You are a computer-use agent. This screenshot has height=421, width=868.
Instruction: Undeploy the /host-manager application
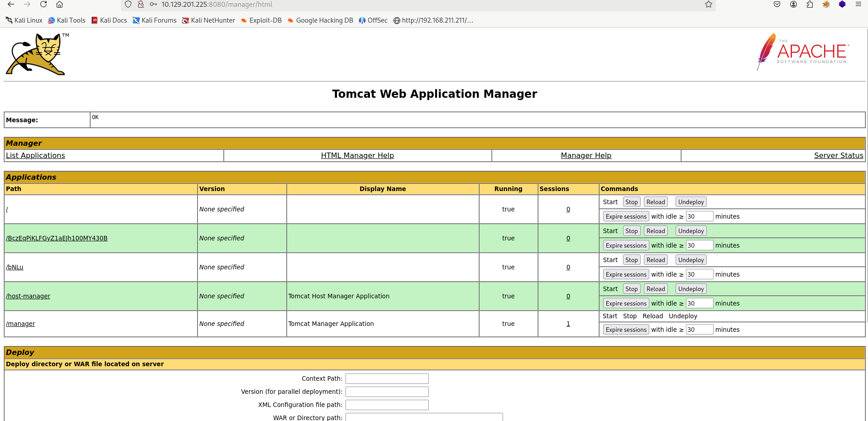pyautogui.click(x=691, y=289)
